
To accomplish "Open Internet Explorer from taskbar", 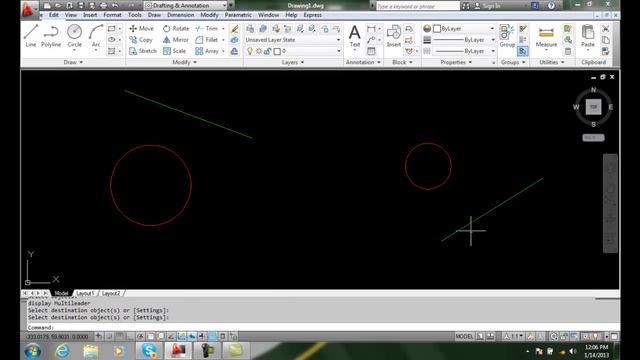I will pos(62,351).
